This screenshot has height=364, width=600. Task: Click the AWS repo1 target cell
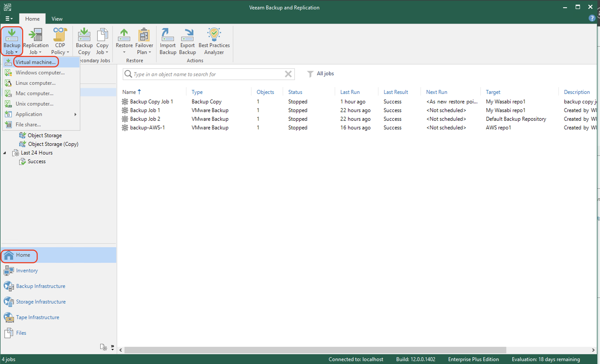click(x=498, y=128)
